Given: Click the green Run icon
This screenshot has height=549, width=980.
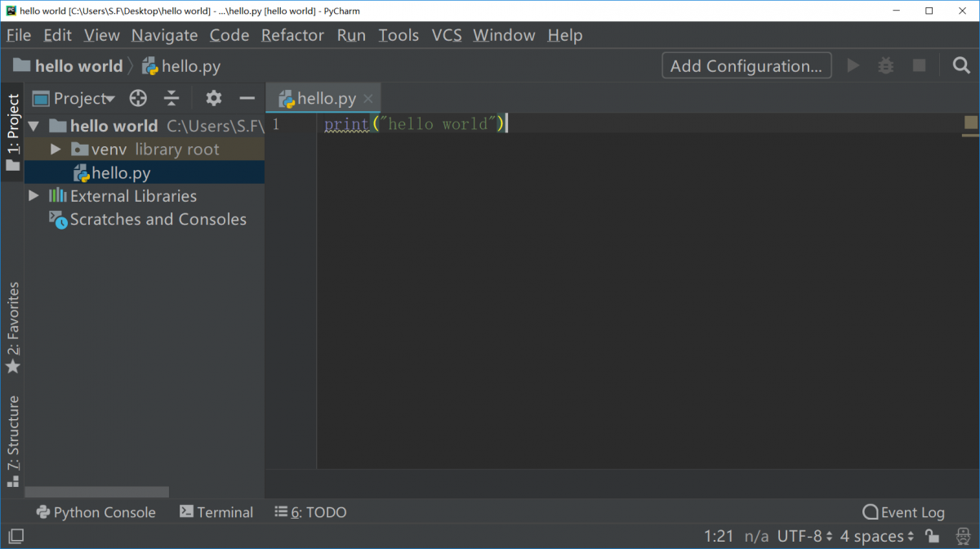Looking at the screenshot, I should (853, 65).
